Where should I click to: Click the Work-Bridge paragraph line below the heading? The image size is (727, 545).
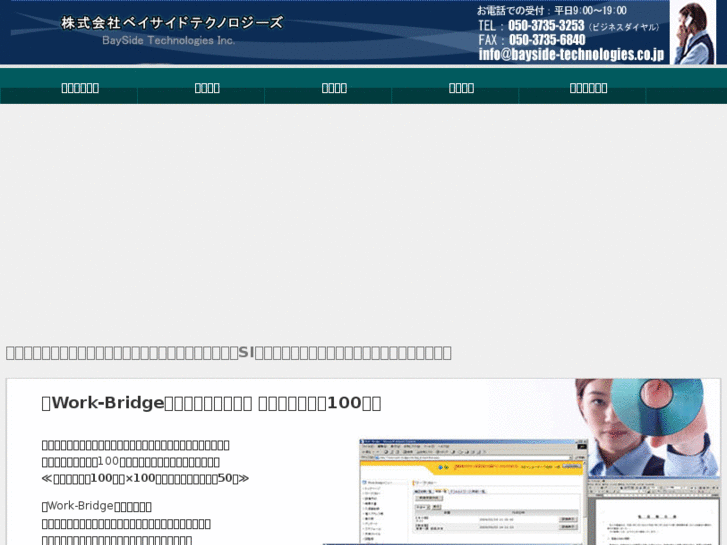tap(96, 506)
